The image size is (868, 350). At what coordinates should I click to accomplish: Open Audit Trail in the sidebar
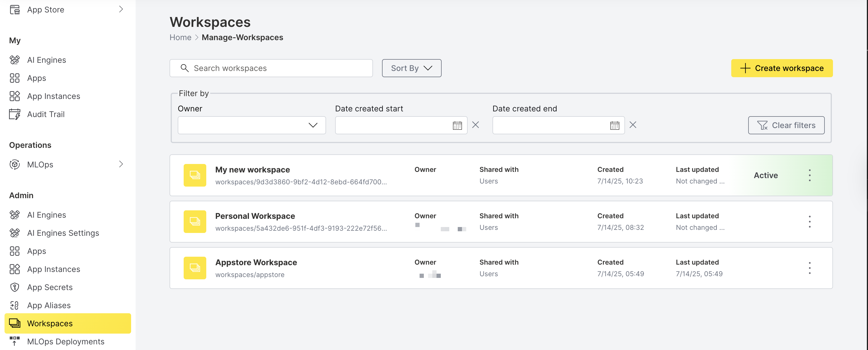pos(46,114)
